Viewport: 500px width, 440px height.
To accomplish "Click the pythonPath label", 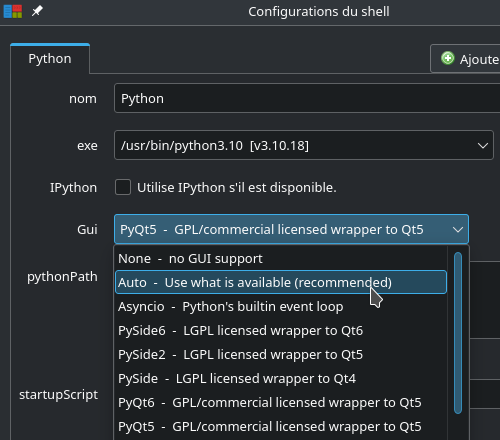I will (62, 277).
